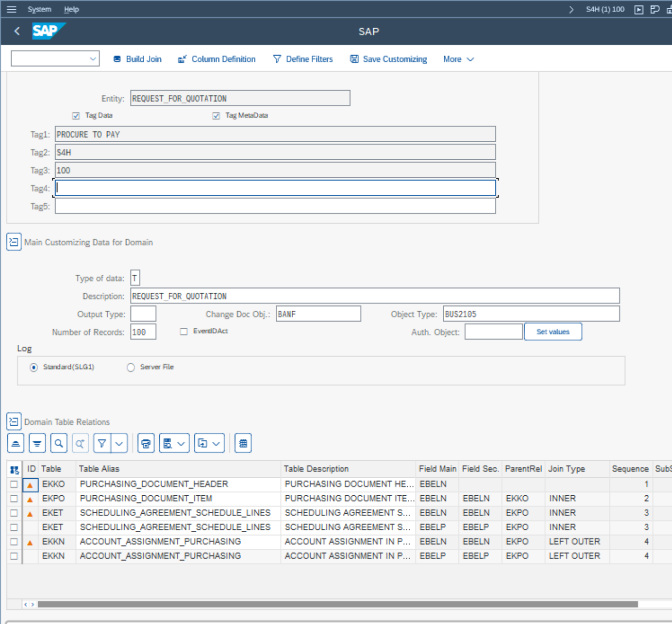Enable the EventIDAct checkbox
This screenshot has width=672, height=638.
coord(184,331)
